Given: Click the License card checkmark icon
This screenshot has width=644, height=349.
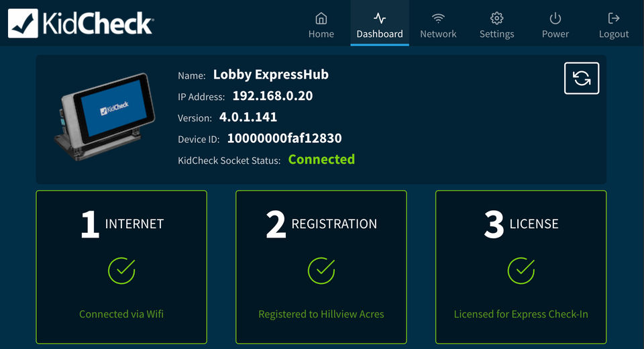Looking at the screenshot, I should [x=521, y=270].
